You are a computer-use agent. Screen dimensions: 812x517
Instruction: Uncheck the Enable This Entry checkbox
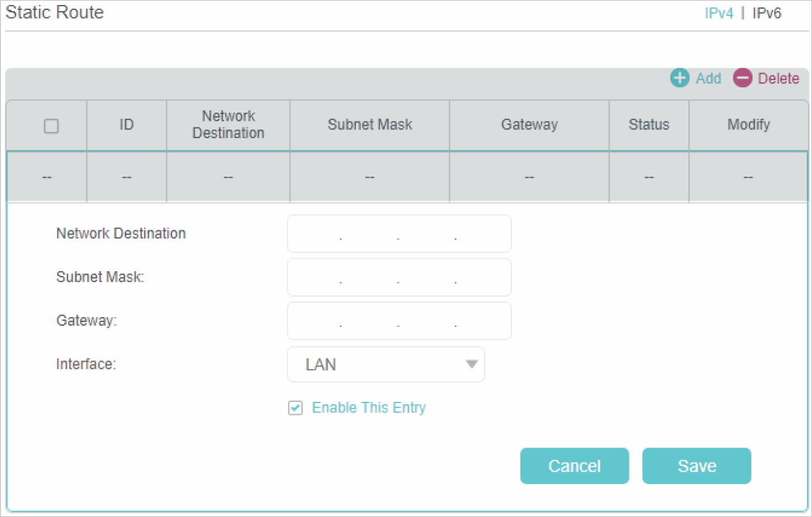click(296, 408)
